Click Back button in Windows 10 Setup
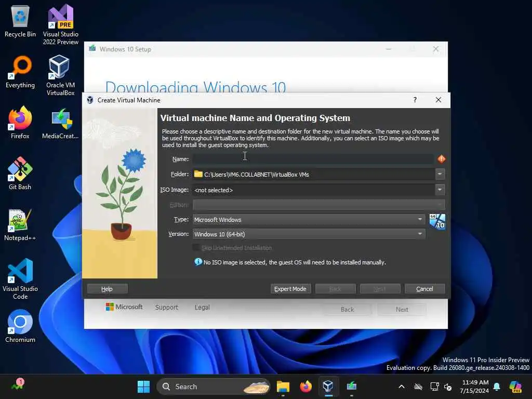 [x=347, y=310]
